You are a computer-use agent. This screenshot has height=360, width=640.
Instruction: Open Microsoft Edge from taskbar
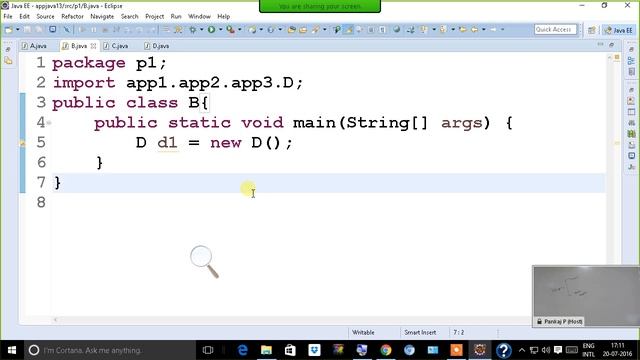(242, 350)
